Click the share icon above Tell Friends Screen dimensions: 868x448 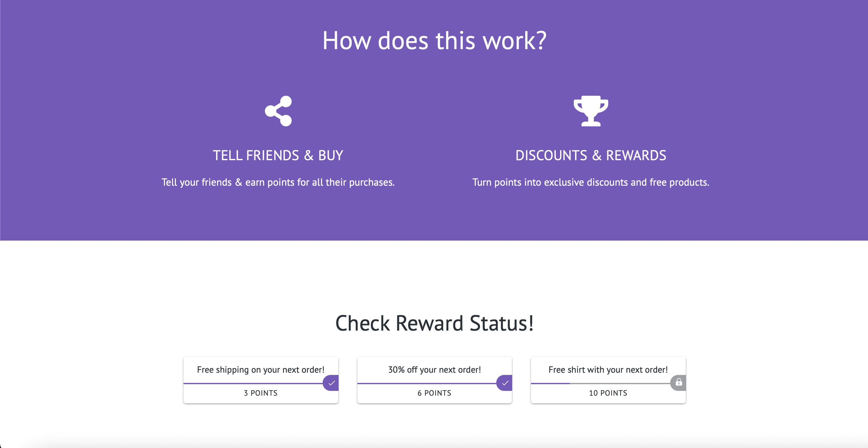(278, 111)
